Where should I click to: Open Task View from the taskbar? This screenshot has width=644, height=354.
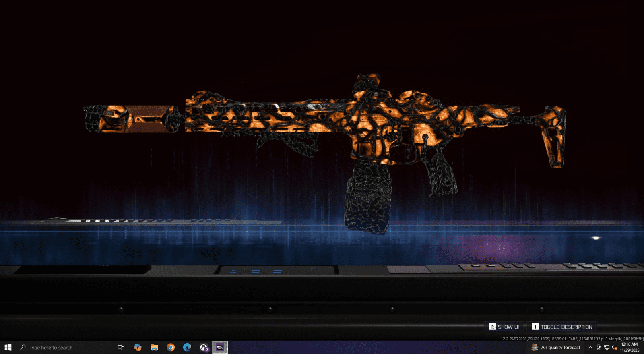[x=120, y=347]
